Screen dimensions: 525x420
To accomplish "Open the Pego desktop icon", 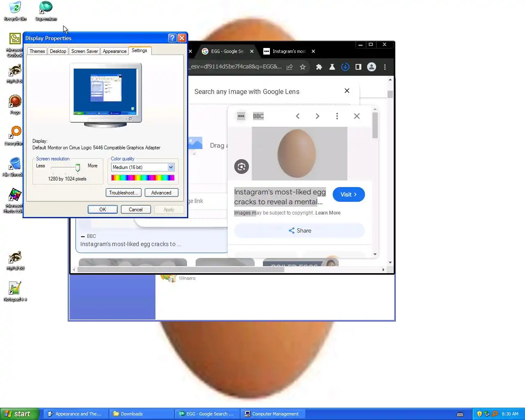I will point(15,105).
